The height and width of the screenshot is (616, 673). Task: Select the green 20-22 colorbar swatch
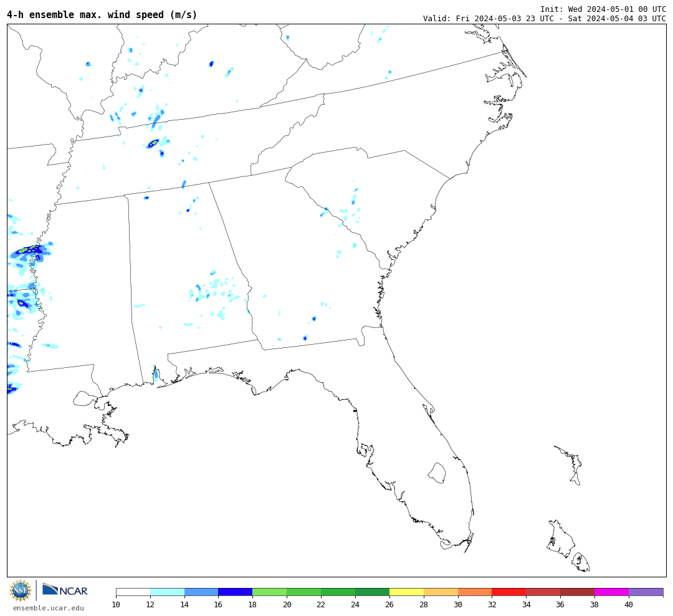(304, 592)
